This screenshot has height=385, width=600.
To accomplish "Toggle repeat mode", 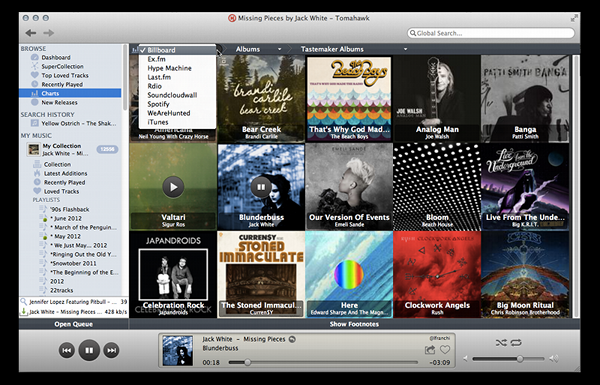I will coord(515,343).
